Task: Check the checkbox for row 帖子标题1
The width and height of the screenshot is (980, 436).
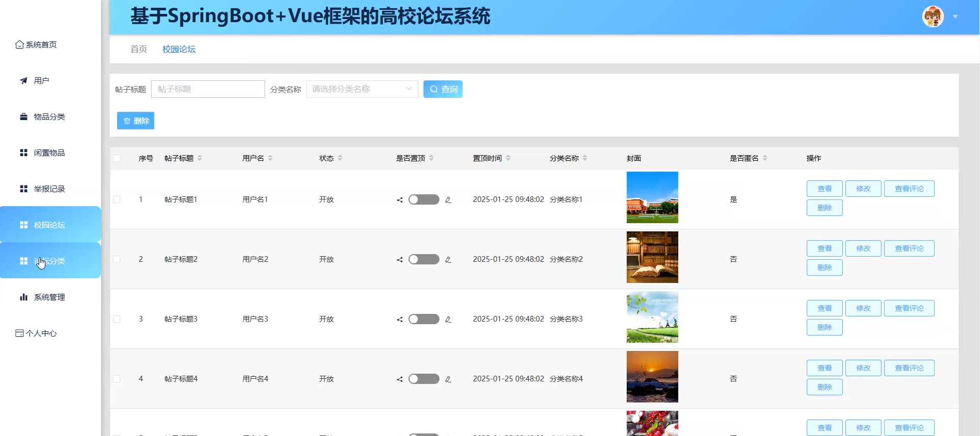Action: tap(117, 199)
